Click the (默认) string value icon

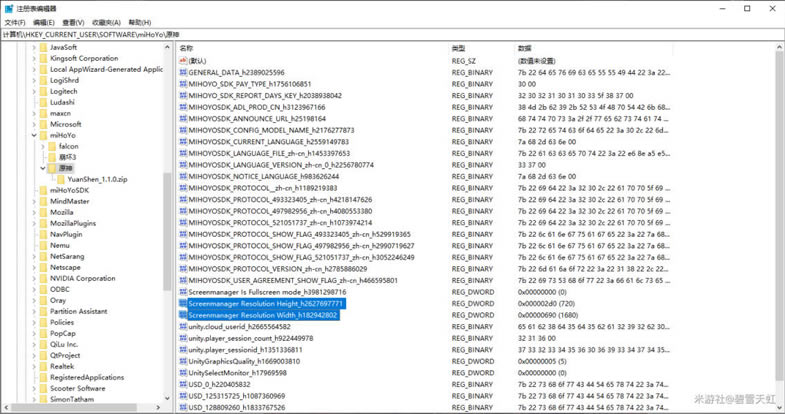pyautogui.click(x=182, y=61)
